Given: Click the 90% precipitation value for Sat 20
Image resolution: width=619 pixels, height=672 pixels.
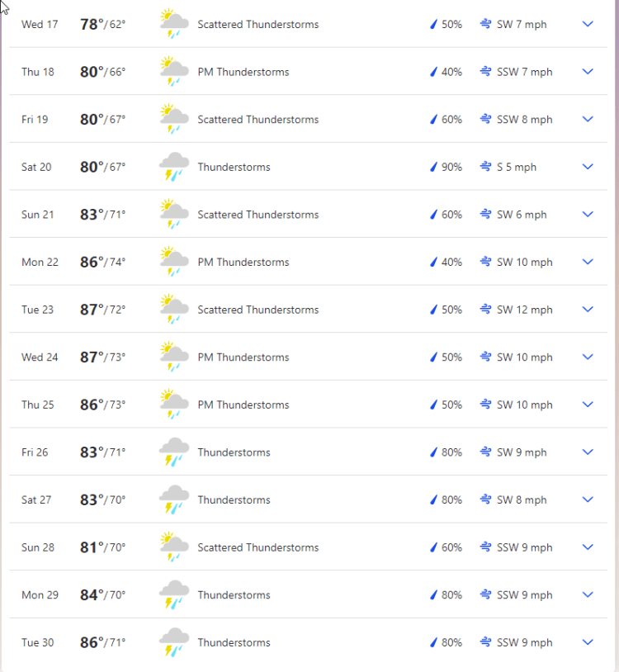Looking at the screenshot, I should pyautogui.click(x=451, y=167).
